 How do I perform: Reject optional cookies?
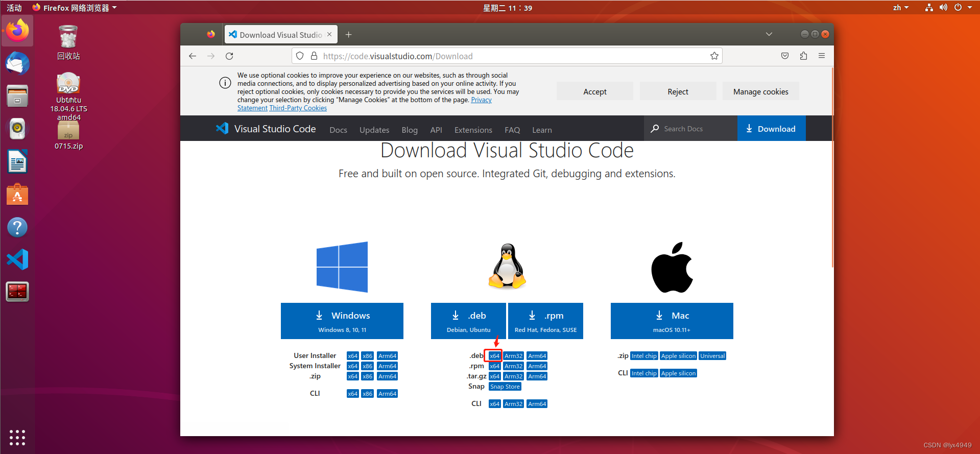tap(678, 91)
